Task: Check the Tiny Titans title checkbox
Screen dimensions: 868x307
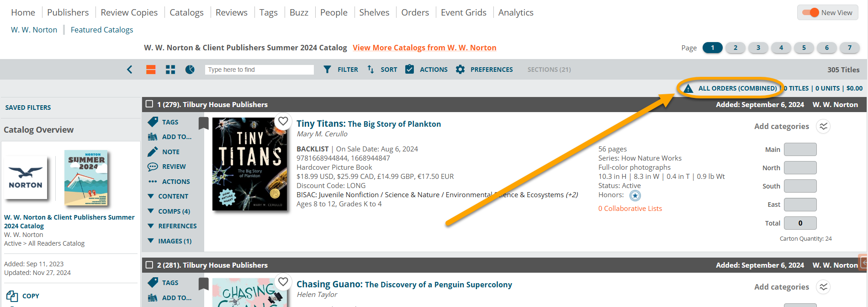Action: (149, 104)
